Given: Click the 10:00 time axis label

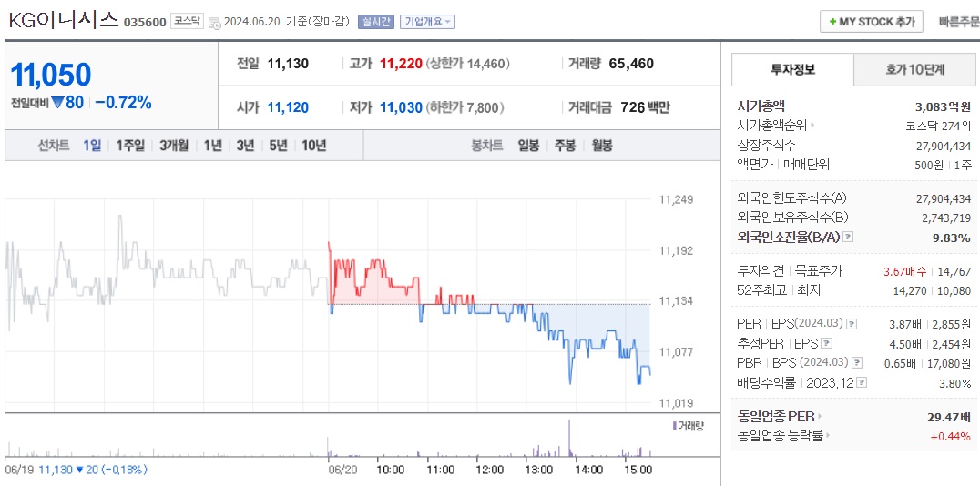Looking at the screenshot, I should [x=390, y=469].
